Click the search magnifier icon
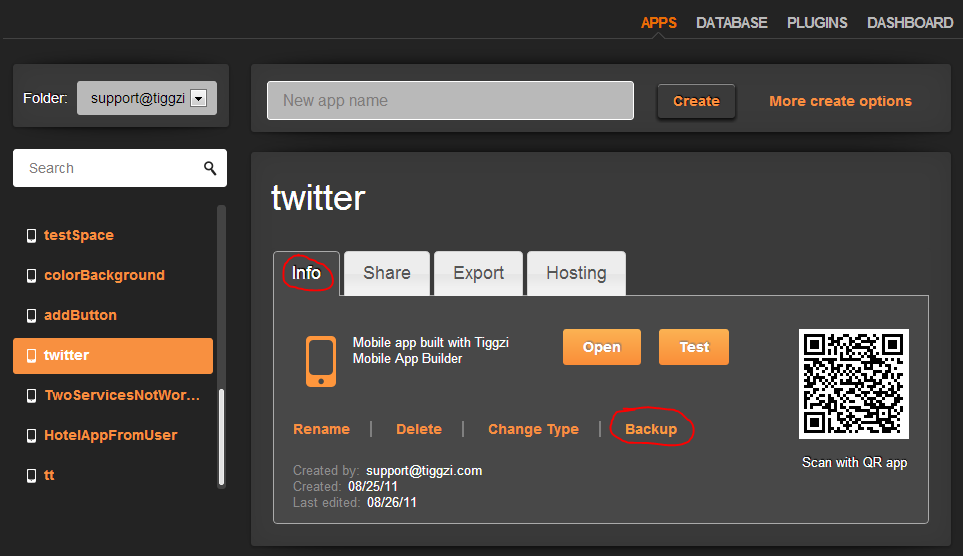 (210, 168)
